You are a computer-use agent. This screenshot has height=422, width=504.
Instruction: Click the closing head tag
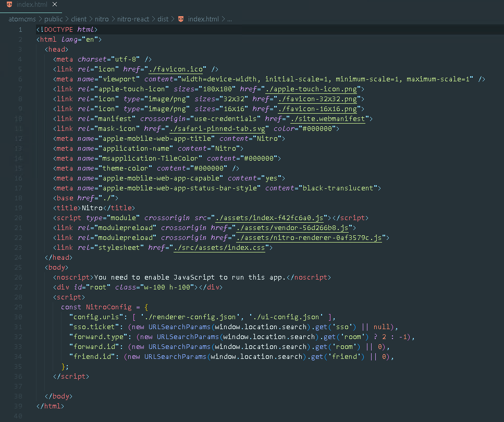58,258
